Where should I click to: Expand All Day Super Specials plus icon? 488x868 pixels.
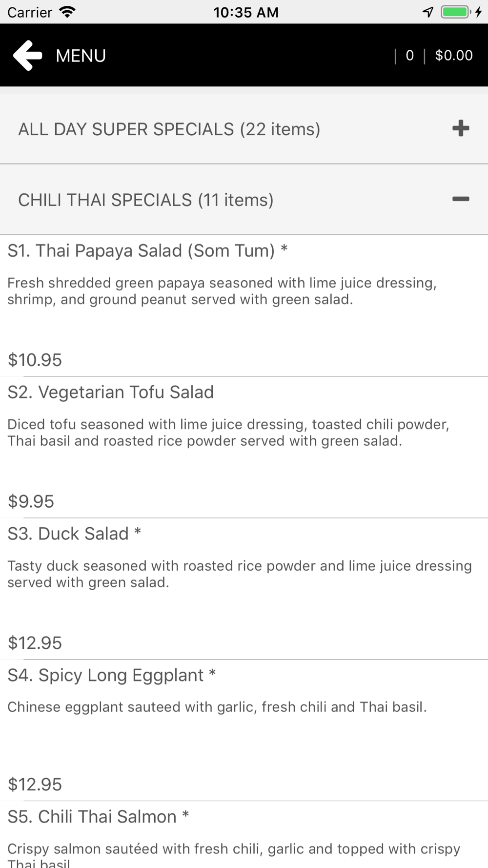460,129
